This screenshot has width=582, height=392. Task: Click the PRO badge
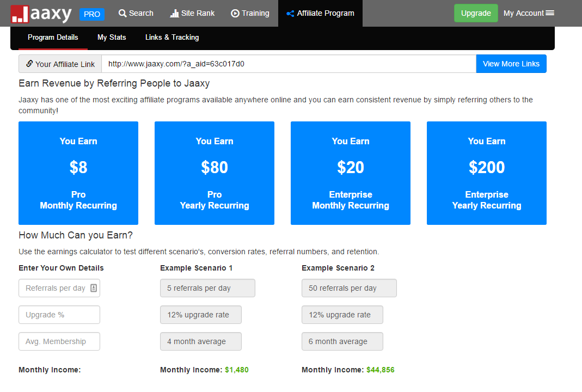91,14
